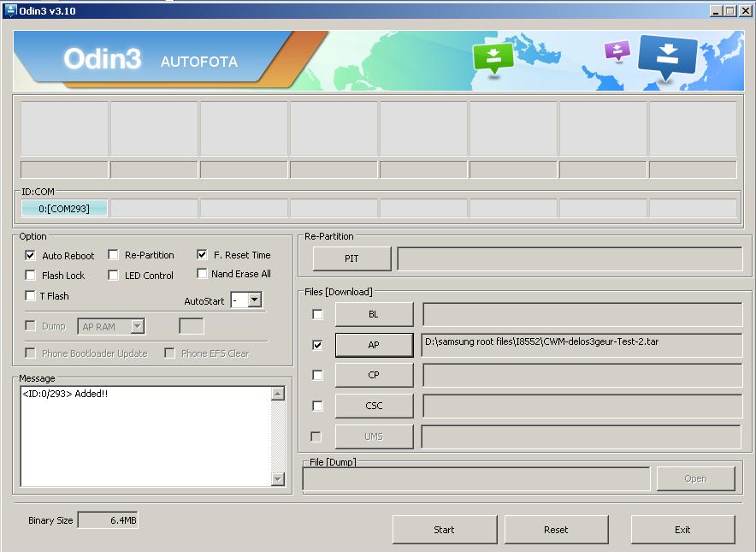Enable the Flash Lock option

coord(30,275)
